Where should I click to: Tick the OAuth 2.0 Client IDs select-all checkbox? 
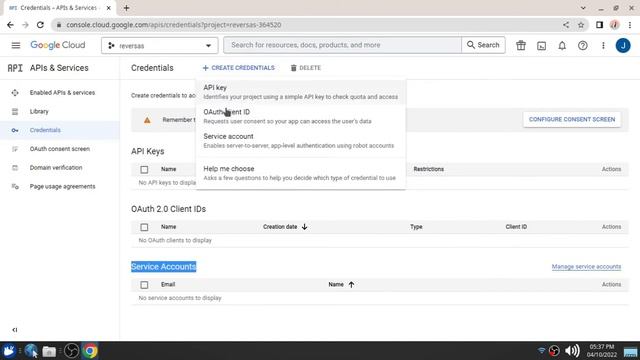click(144, 227)
